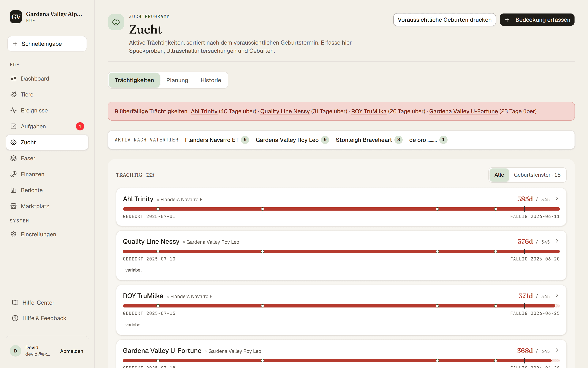Filter by Geburtsfenster · 18

click(537, 175)
